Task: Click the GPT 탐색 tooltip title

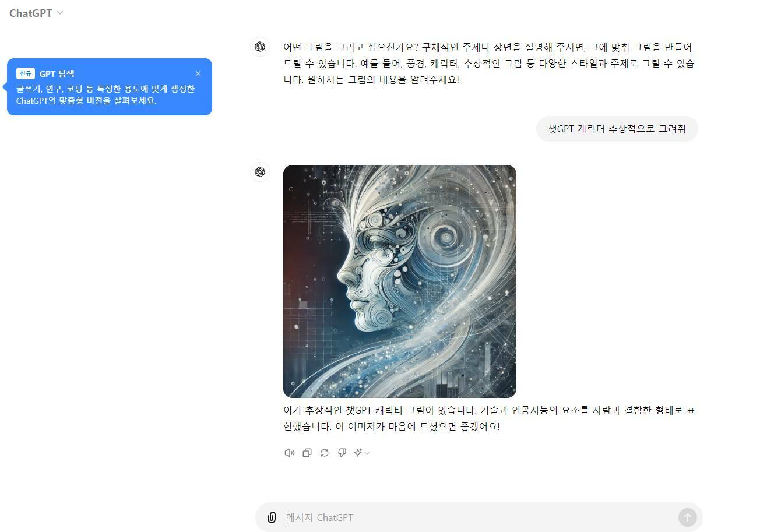Action: point(57,74)
